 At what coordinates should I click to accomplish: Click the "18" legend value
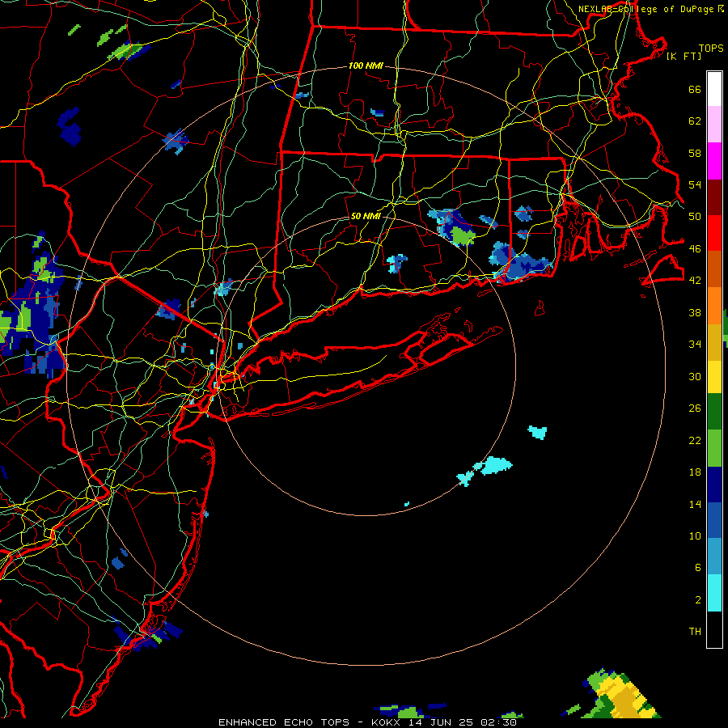coord(695,472)
